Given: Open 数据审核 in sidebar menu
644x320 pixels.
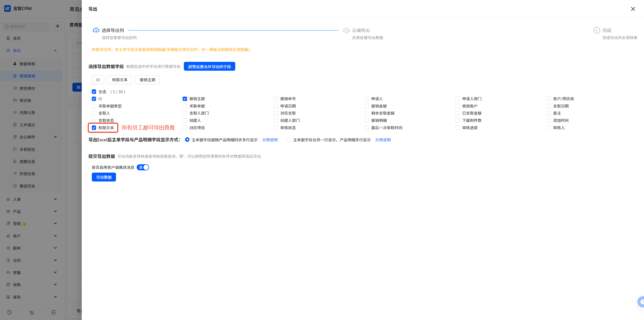Looking at the screenshot, I should 27,64.
